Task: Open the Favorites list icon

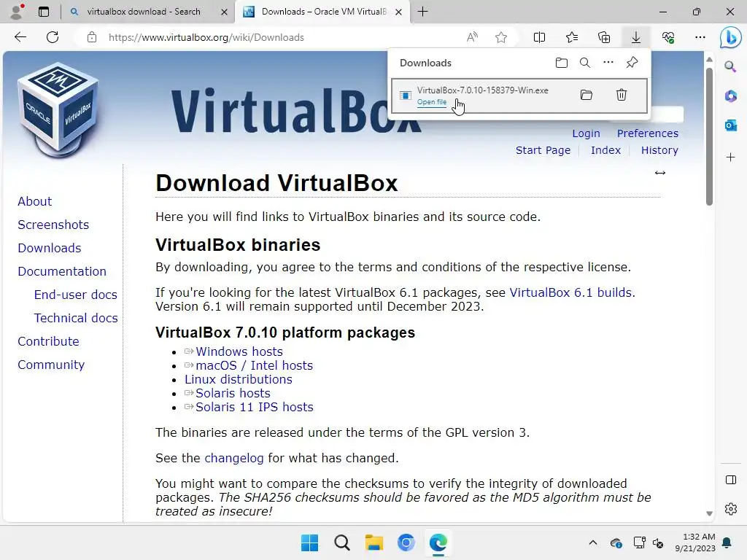Action: (x=572, y=37)
